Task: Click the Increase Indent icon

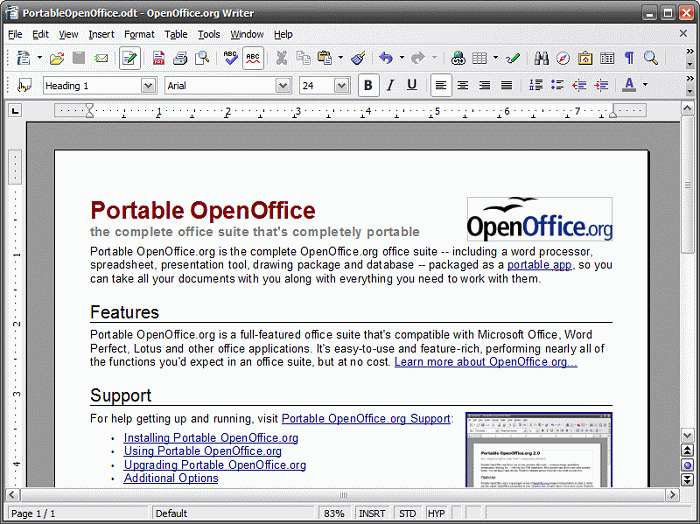Action: 601,85
